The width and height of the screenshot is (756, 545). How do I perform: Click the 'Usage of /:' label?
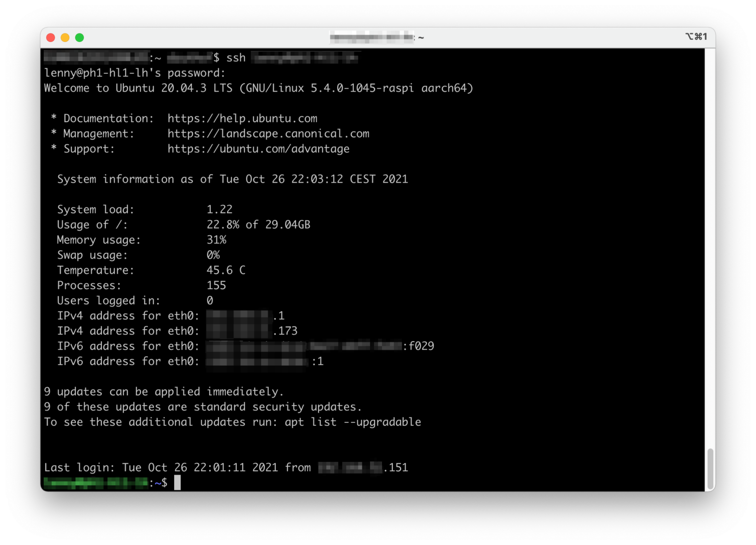tap(92, 224)
